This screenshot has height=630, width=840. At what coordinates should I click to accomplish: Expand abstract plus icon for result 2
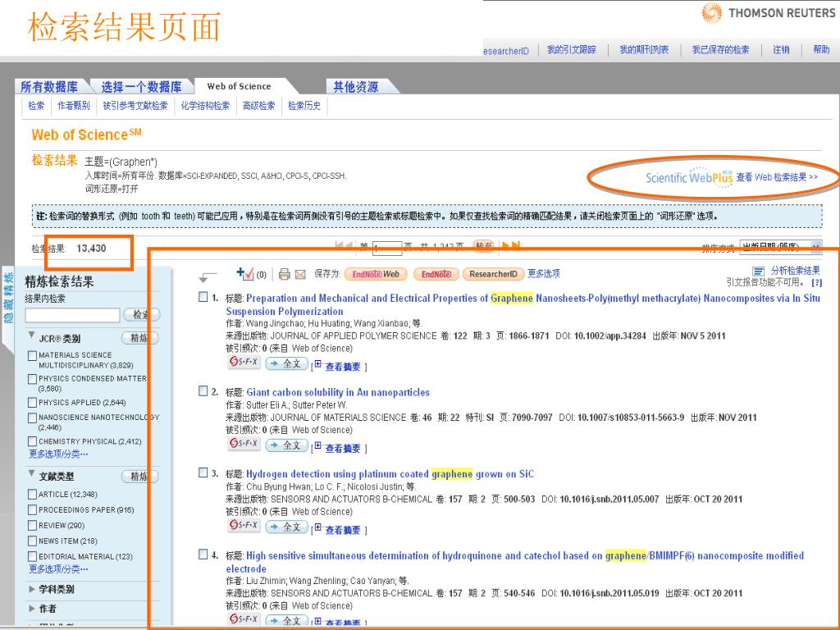tap(317, 445)
